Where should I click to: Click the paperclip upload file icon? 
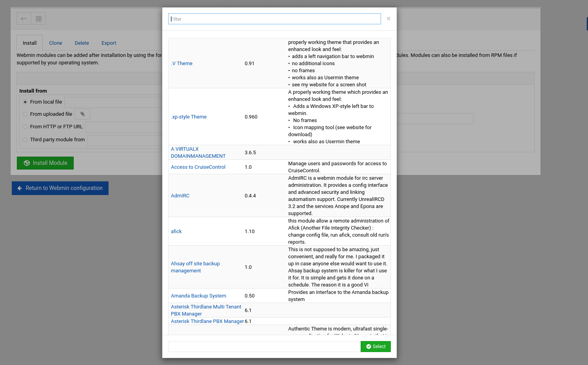click(x=82, y=114)
